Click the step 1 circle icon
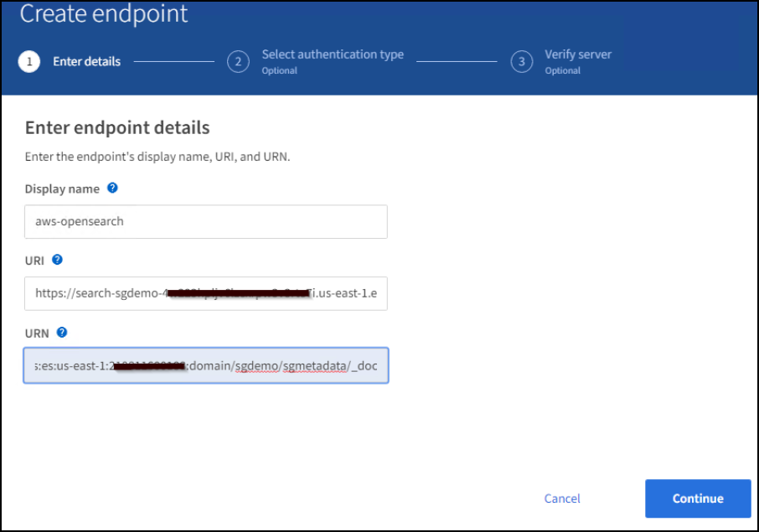The image size is (759, 532). (x=28, y=62)
